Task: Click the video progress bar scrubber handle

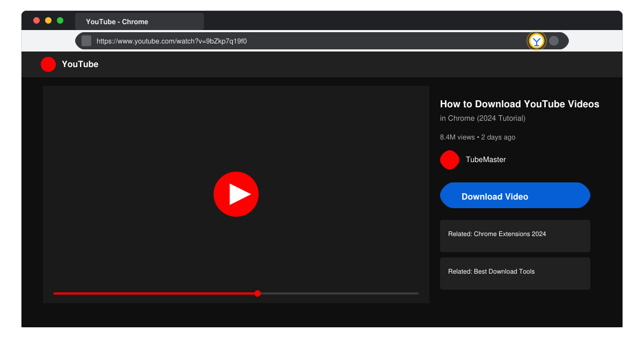Action: pyautogui.click(x=258, y=293)
